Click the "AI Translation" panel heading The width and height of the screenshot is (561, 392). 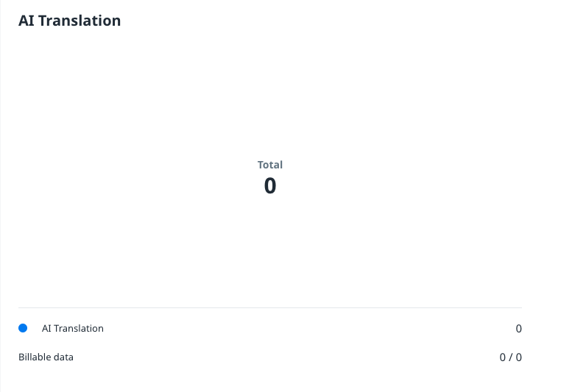tap(69, 21)
